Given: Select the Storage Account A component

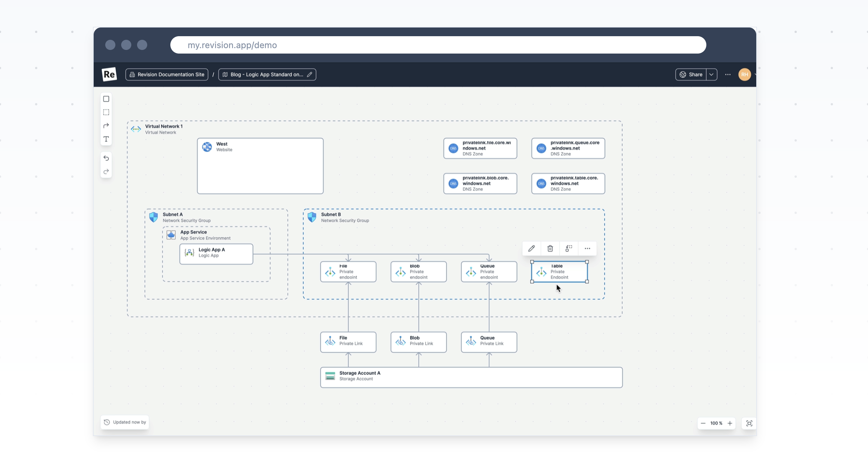Looking at the screenshot, I should click(x=471, y=377).
